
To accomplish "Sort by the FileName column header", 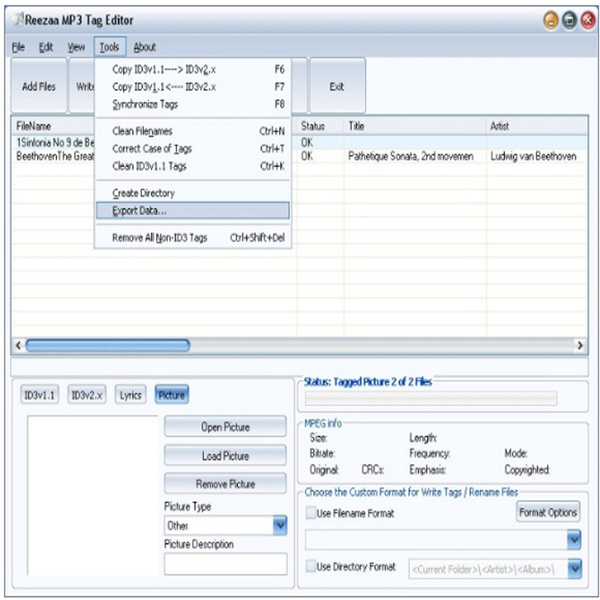I will point(53,126).
